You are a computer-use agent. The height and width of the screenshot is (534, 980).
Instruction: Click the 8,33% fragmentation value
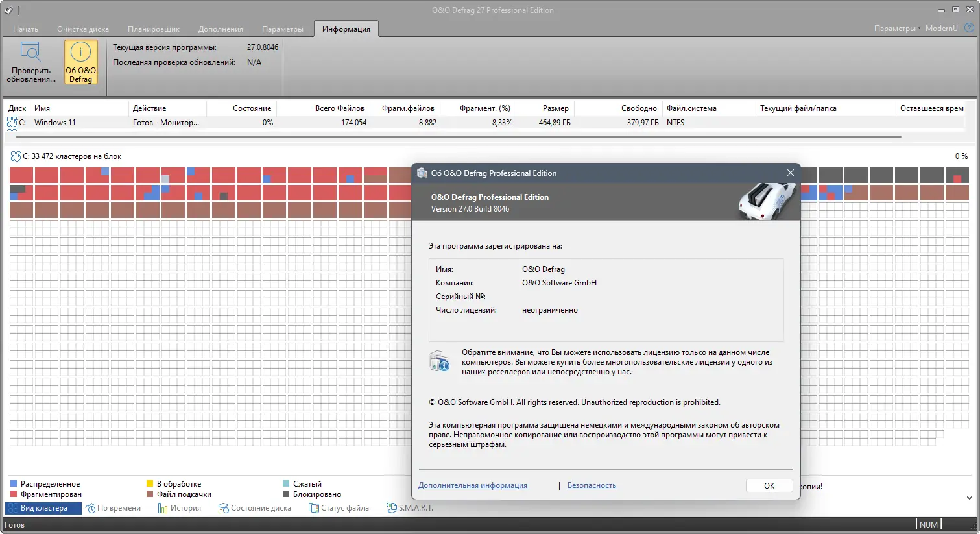[502, 123]
